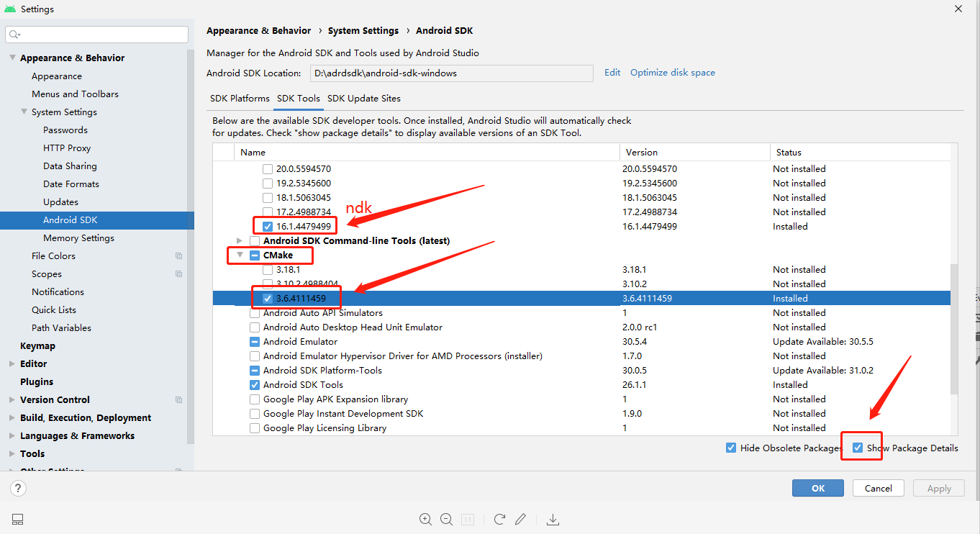Click the project-level icon beside Version Control

[178, 399]
